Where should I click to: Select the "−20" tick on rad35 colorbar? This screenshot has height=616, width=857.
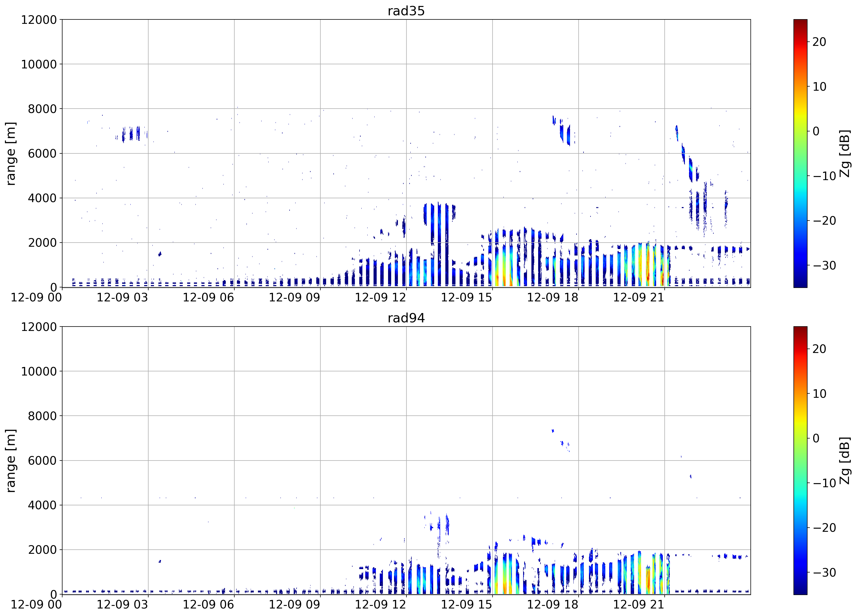[x=824, y=221]
